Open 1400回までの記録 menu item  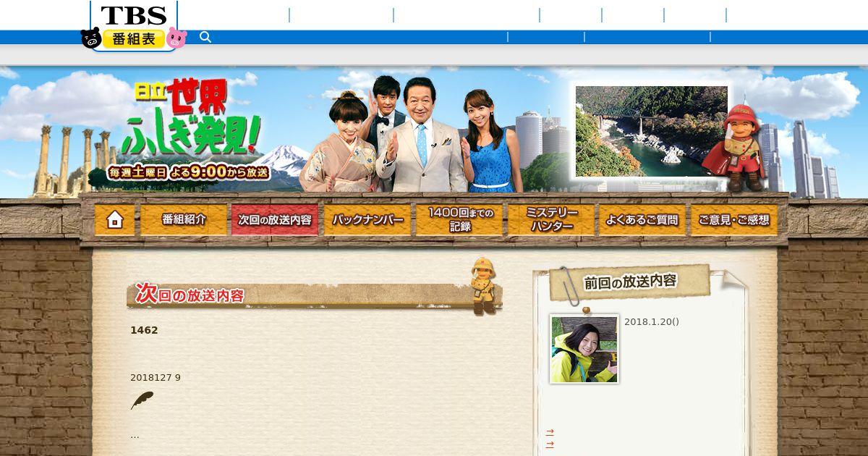point(459,219)
